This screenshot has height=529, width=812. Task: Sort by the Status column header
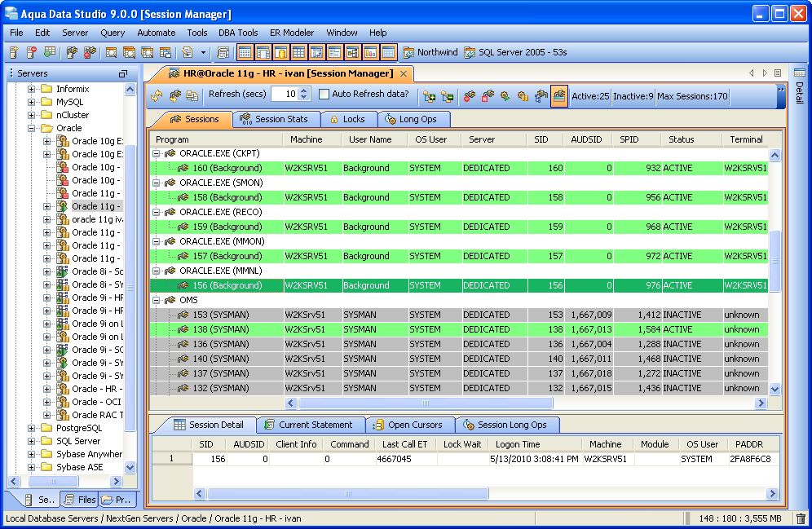tap(691, 139)
